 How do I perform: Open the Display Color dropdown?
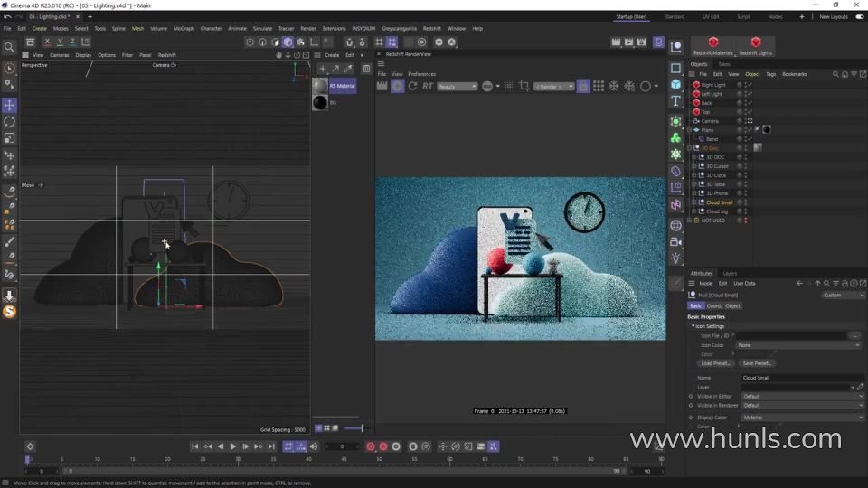pyautogui.click(x=803, y=418)
